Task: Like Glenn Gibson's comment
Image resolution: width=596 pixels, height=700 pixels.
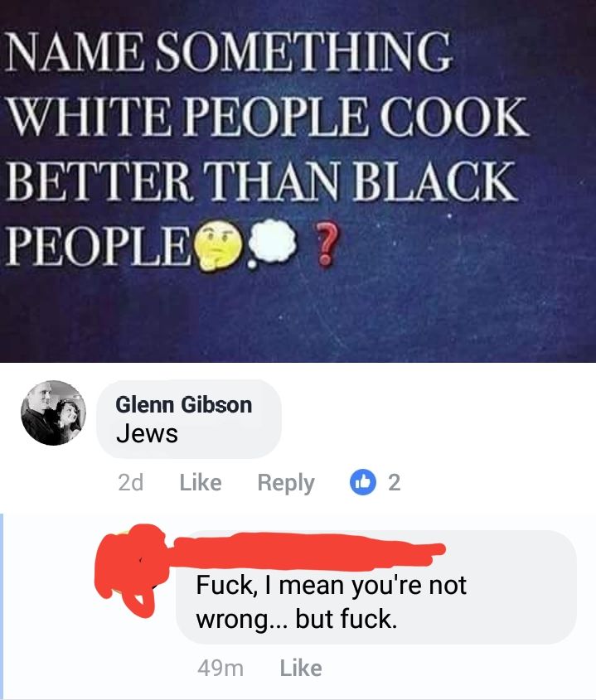Action: (201, 483)
